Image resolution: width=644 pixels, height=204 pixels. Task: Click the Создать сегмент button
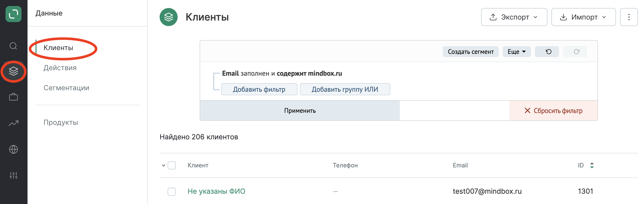[471, 52]
